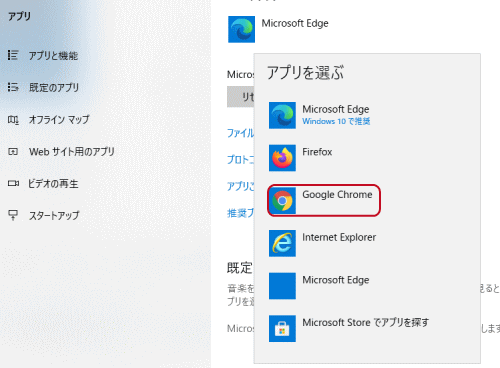This screenshot has height=368, width=500.
Task: Click Microsoft Store でアプリを探す text
Action: [x=366, y=323]
